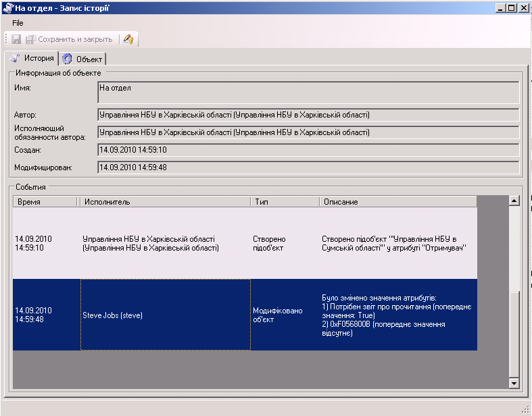The width and height of the screenshot is (532, 416).
Task: Select the 14:59:48 time cell
Action: pyautogui.click(x=47, y=315)
